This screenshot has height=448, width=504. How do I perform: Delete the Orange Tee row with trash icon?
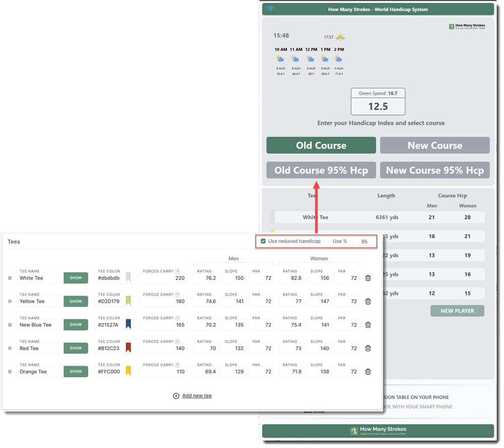coord(368,372)
